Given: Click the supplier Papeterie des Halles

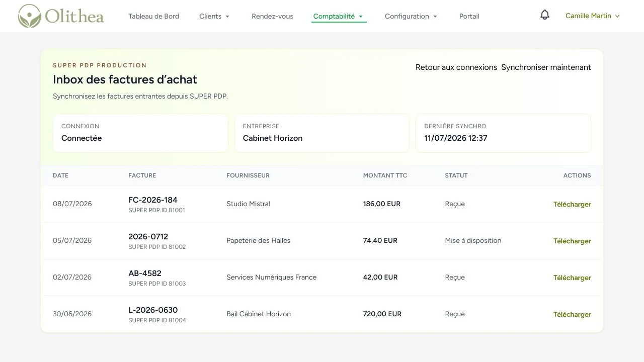Looking at the screenshot, I should point(258,240).
